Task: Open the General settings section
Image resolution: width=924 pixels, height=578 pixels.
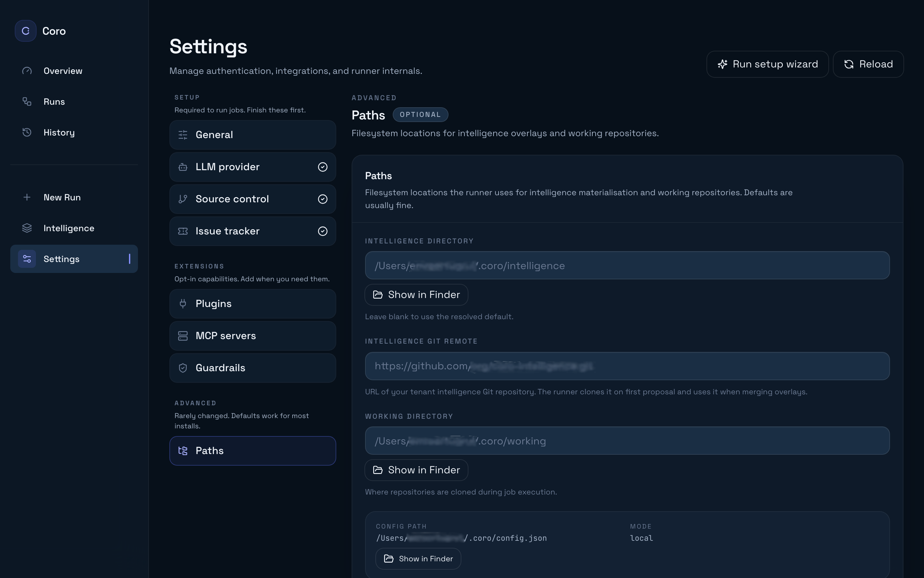Action: click(x=253, y=135)
